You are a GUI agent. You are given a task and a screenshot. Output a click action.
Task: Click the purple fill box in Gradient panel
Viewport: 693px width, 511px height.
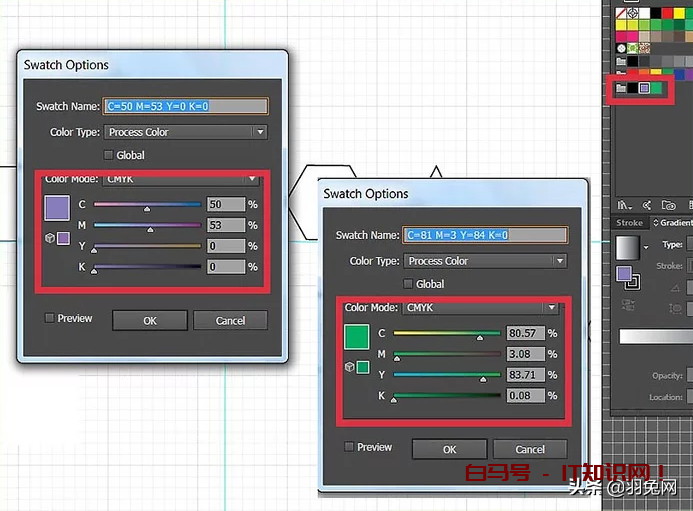click(x=624, y=273)
